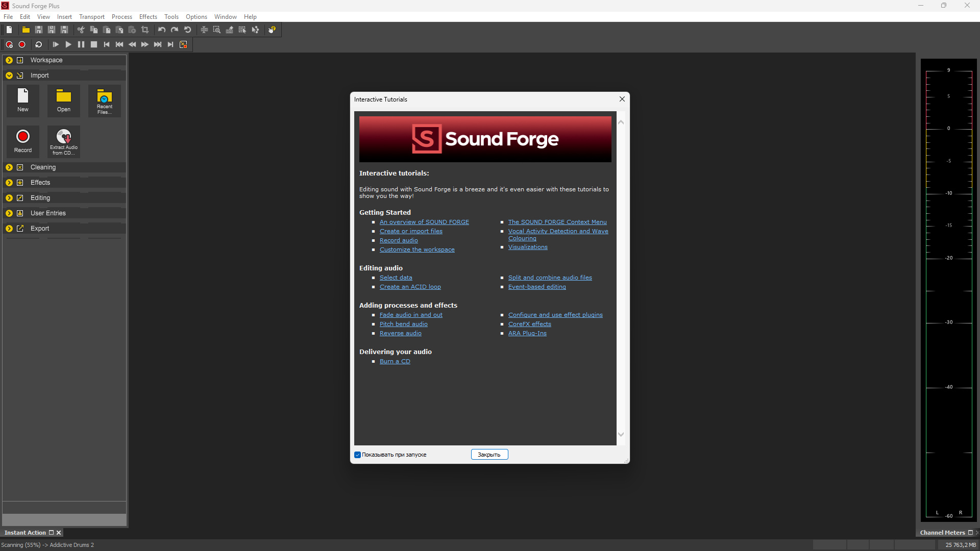
Task: Click the Go to End transport icon
Action: (170, 44)
